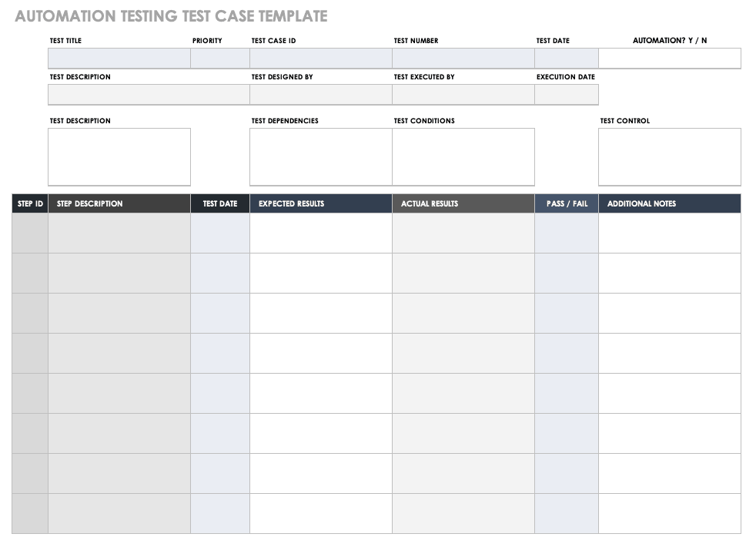Select the Priority input cell
This screenshot has width=756, height=554.
[x=220, y=59]
